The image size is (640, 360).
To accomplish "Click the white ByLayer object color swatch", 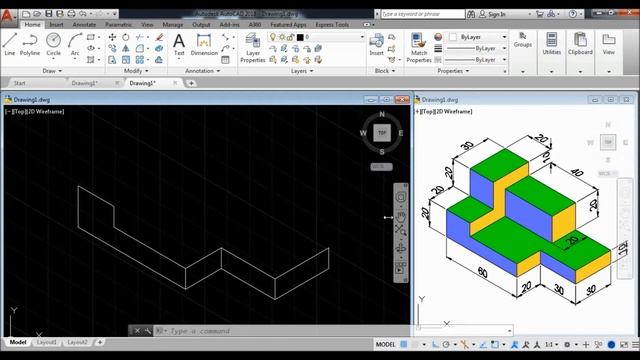I will point(453,37).
